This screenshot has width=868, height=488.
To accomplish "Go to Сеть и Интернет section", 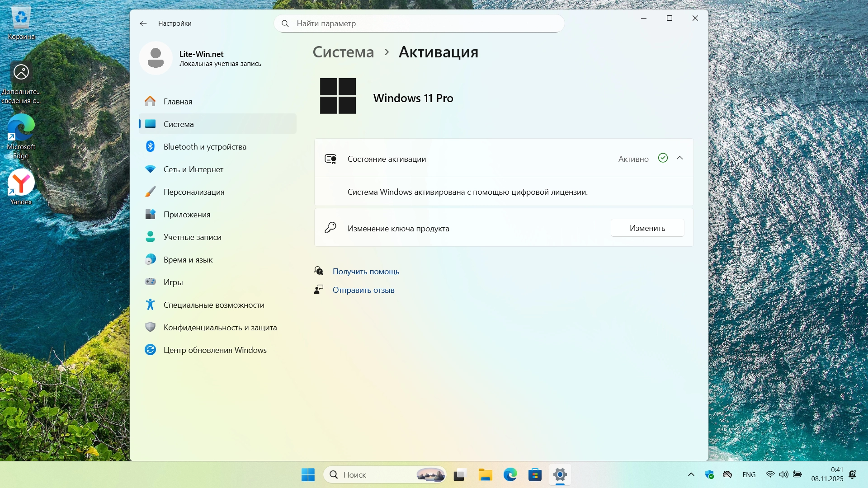I will [193, 169].
